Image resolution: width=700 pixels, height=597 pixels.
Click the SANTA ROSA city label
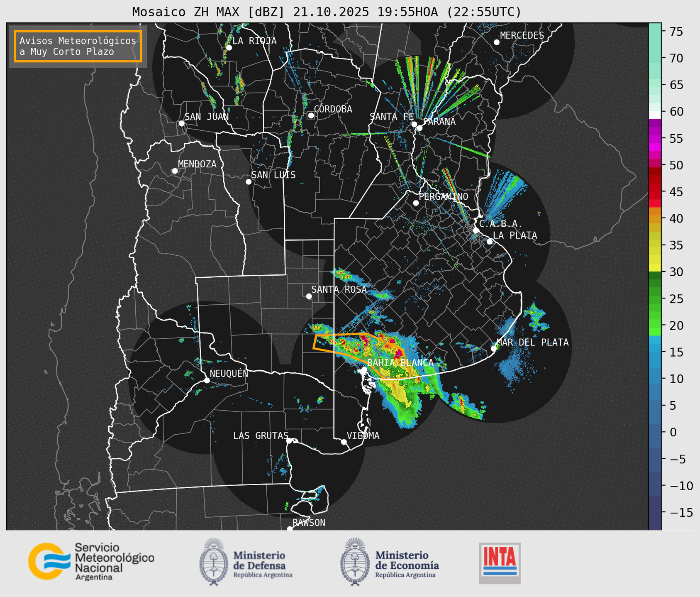coord(339,289)
